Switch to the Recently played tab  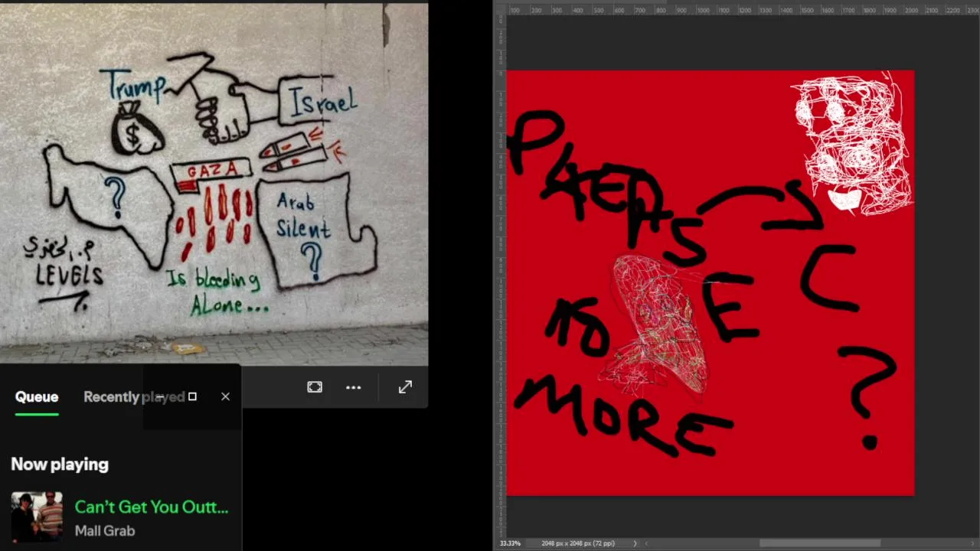(x=134, y=396)
